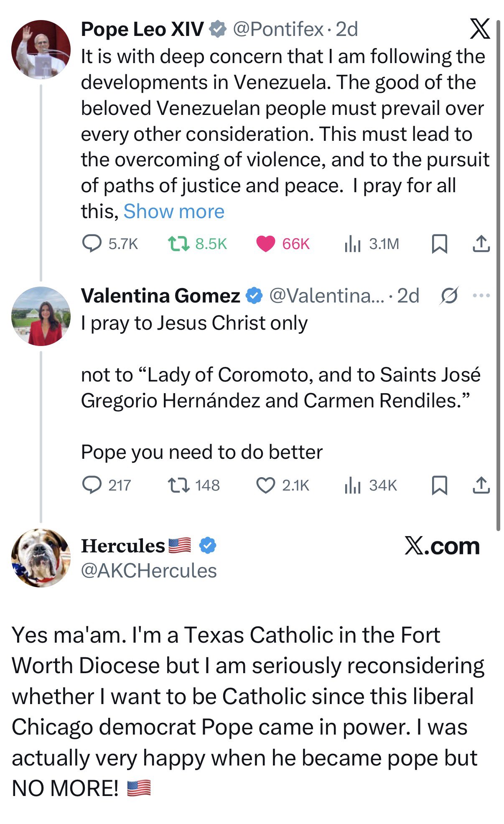Unlike Pope Leo XIV's post via heart
This screenshot has height=824, width=504.
[x=265, y=244]
